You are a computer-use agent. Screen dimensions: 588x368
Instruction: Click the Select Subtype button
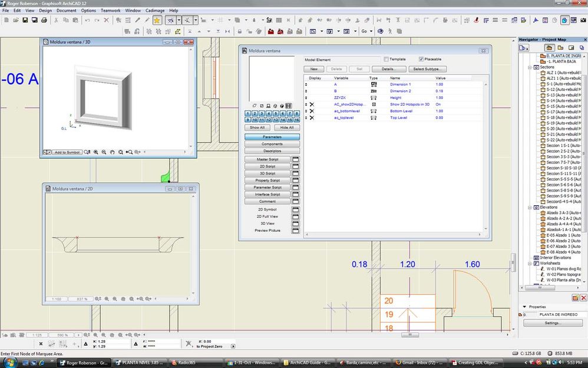click(427, 69)
